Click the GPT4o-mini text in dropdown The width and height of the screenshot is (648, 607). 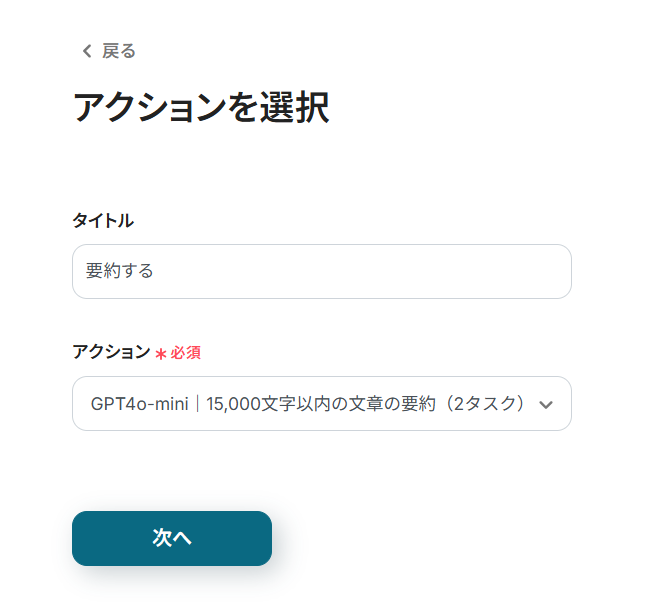[138, 404]
